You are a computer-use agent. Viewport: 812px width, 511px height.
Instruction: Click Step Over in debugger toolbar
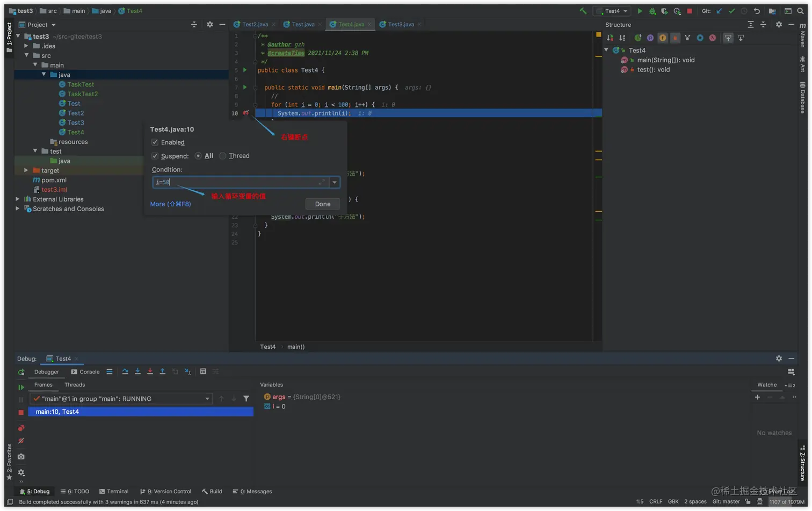click(x=125, y=371)
